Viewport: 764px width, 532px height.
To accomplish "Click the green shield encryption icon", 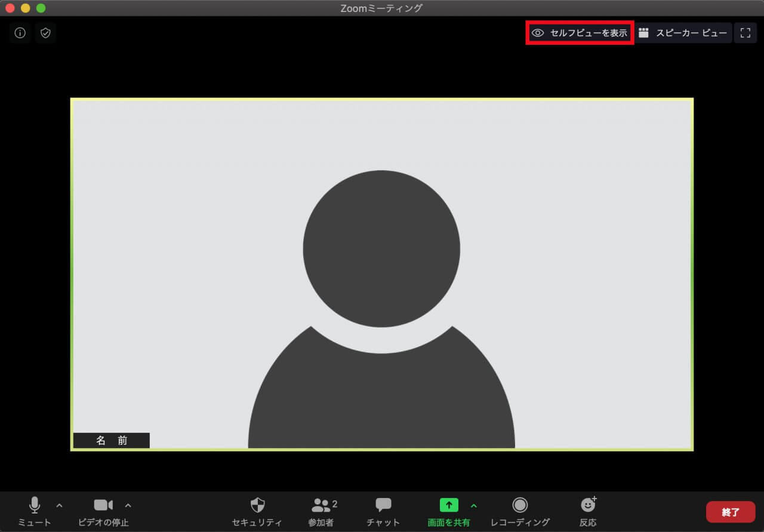I will pyautogui.click(x=45, y=33).
